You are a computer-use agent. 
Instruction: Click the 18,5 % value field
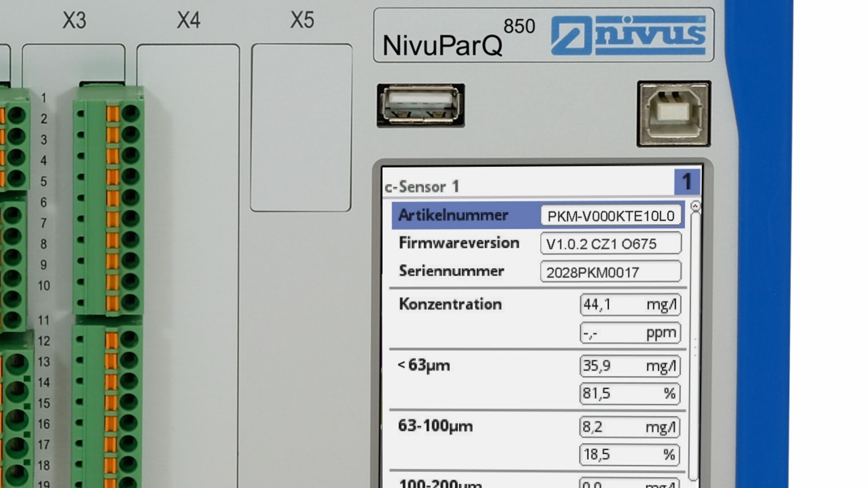(x=629, y=454)
